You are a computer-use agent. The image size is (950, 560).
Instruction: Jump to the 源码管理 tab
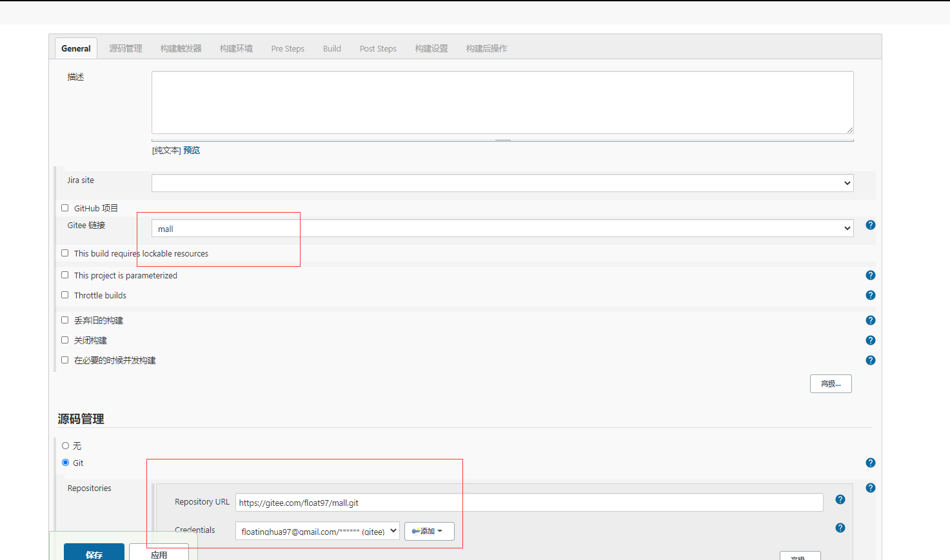126,48
